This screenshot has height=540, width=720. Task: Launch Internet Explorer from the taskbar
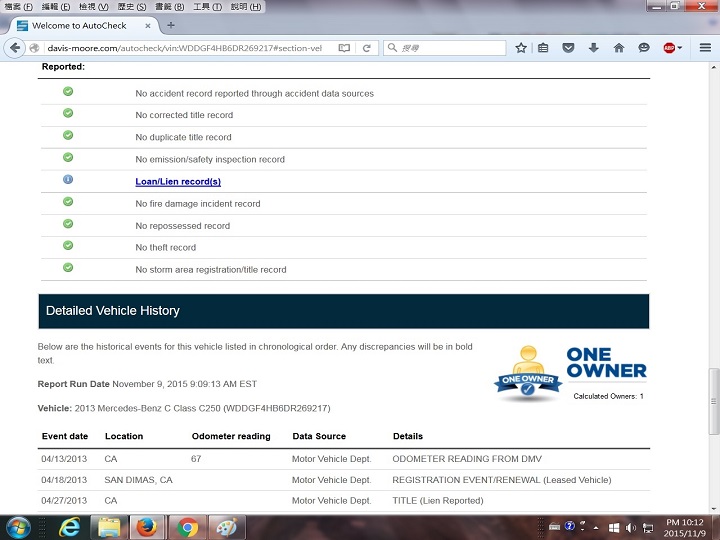(x=69, y=528)
